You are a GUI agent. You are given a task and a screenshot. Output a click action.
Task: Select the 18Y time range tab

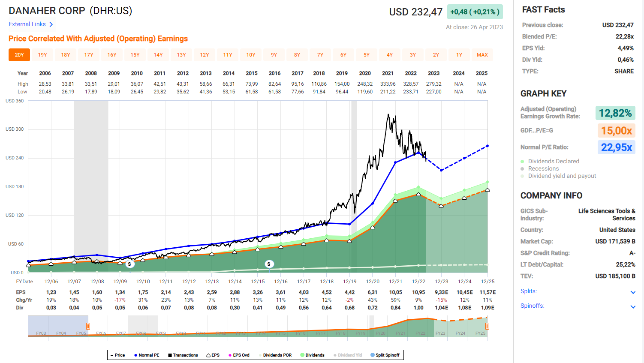click(x=66, y=55)
